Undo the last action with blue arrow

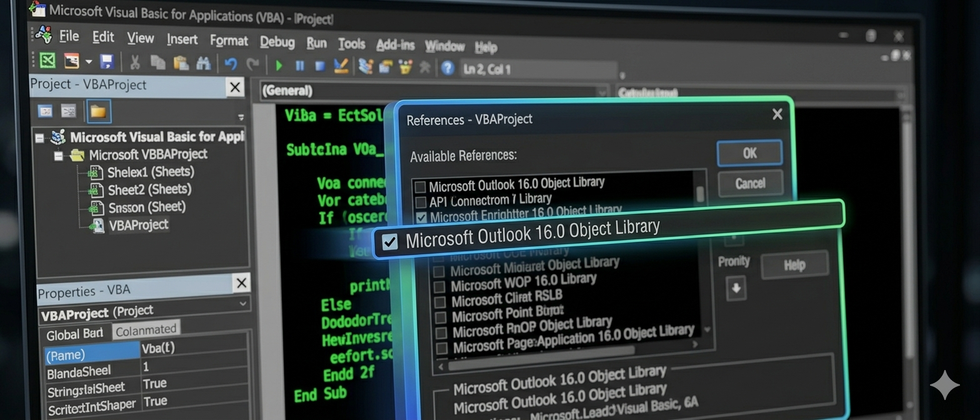click(x=231, y=64)
